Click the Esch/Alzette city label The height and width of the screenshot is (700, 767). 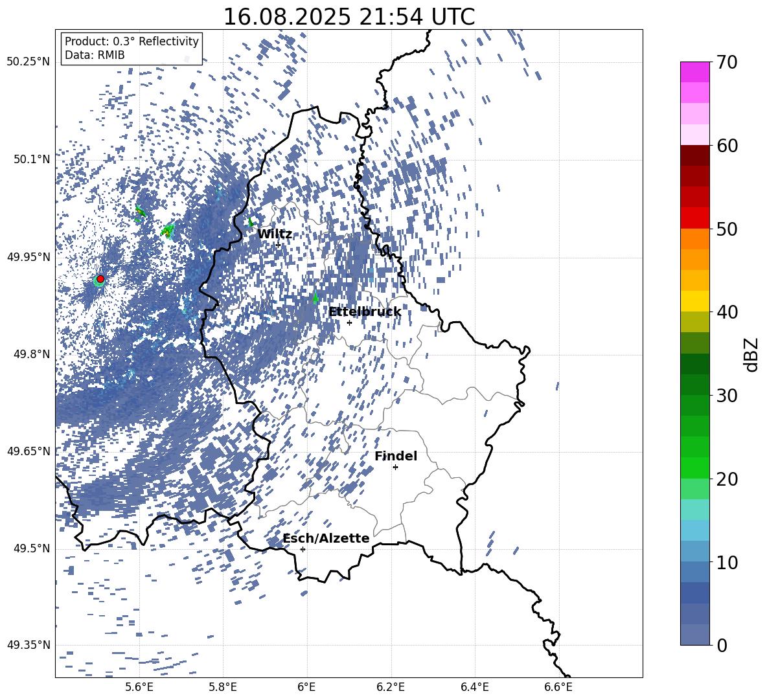[x=326, y=538]
